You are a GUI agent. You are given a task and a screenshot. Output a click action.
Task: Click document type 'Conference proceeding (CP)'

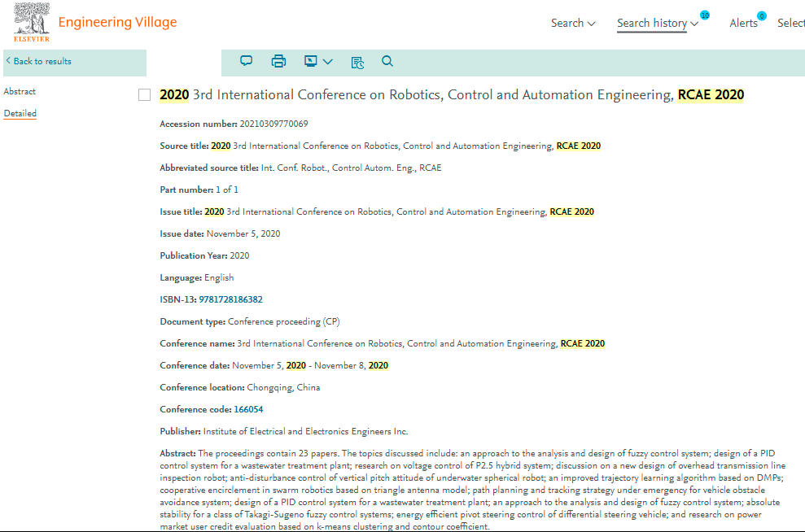click(x=284, y=321)
